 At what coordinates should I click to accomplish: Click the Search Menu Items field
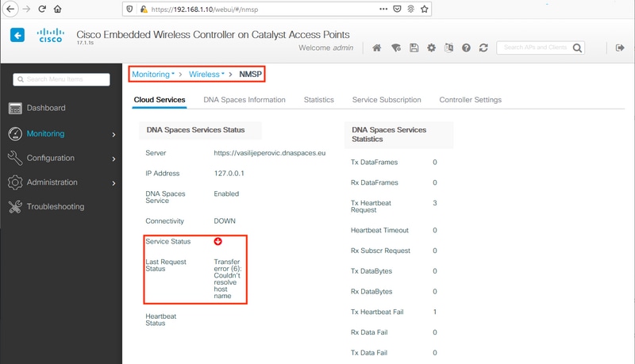pos(61,79)
